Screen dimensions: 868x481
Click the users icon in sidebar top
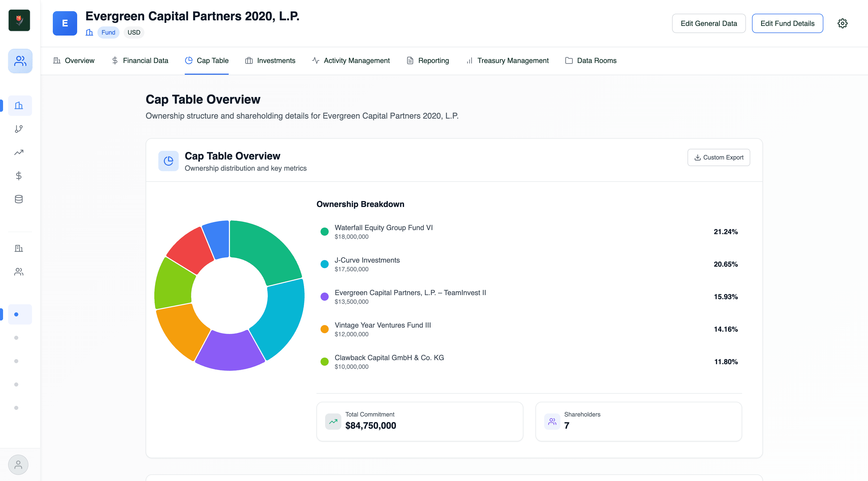click(20, 61)
